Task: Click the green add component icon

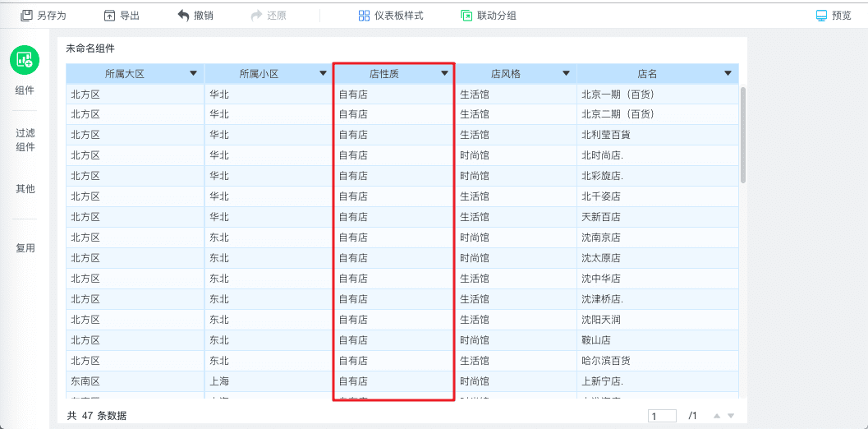Action: pos(25,59)
